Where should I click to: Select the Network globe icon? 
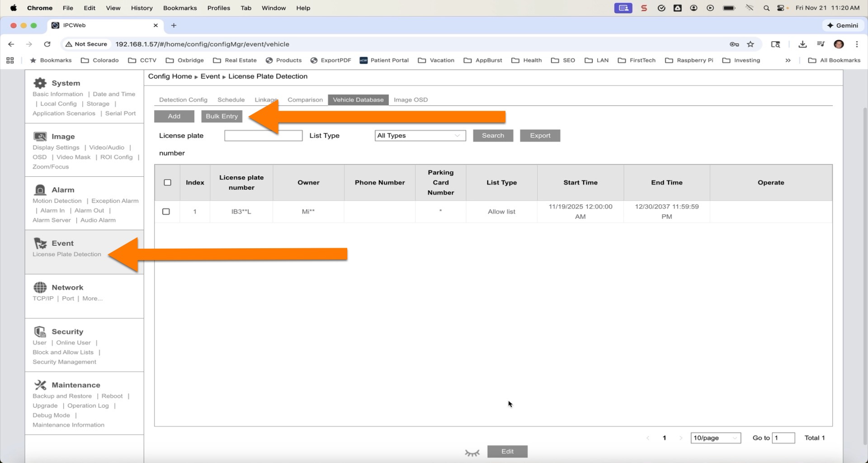(x=40, y=288)
